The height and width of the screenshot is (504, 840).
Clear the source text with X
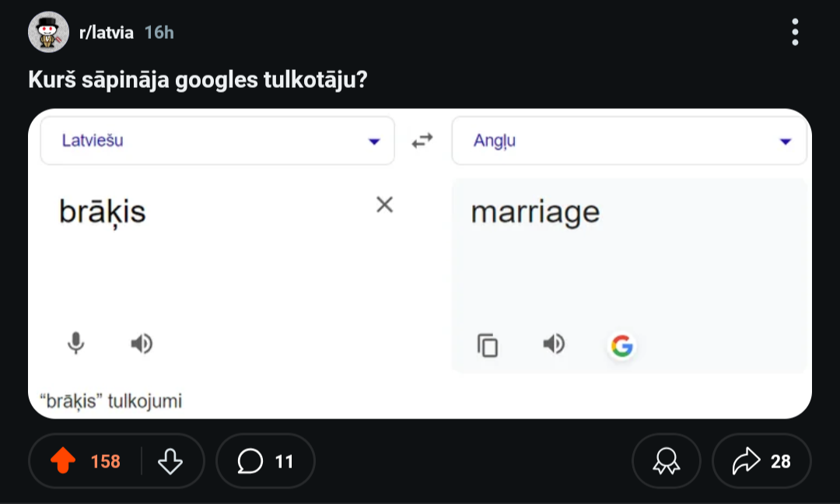(x=384, y=205)
